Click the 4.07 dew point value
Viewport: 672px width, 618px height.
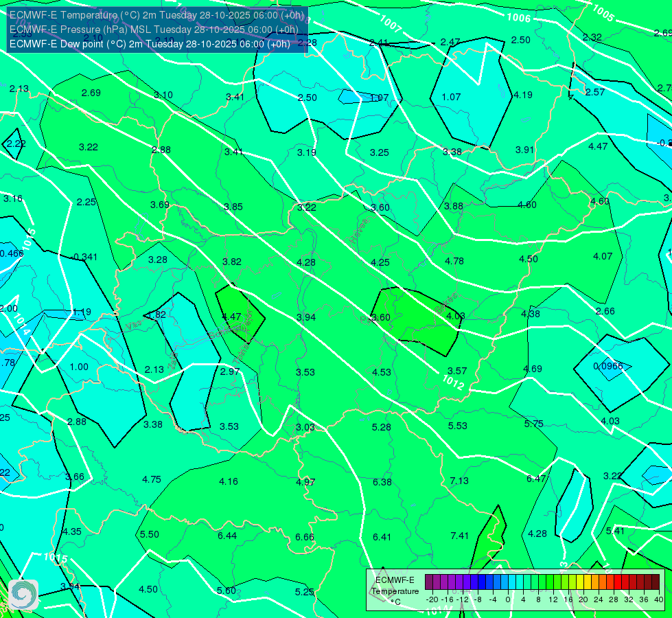point(603,256)
